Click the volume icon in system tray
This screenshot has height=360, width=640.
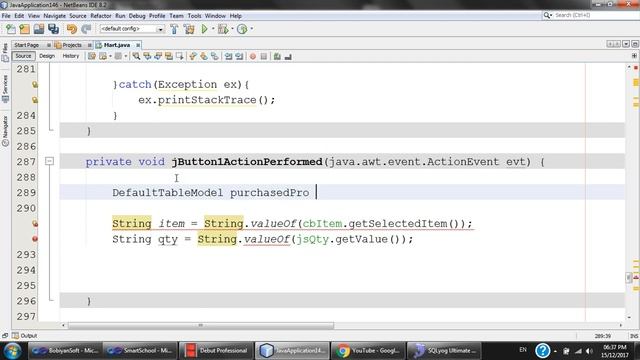[x=589, y=351]
